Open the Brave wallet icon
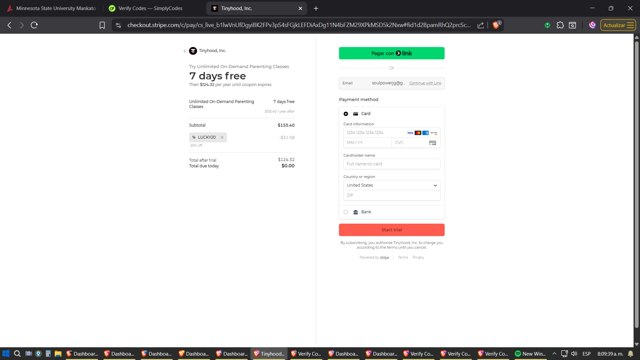The height and width of the screenshot is (360, 640). (573, 25)
